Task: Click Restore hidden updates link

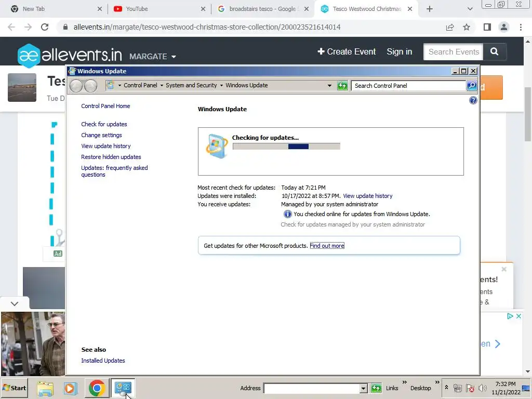Action: pyautogui.click(x=111, y=157)
